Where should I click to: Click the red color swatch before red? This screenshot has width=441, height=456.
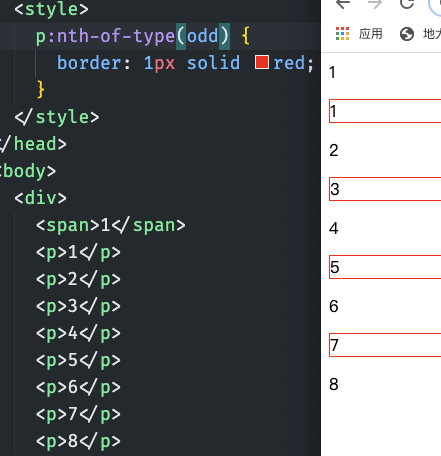click(x=262, y=62)
